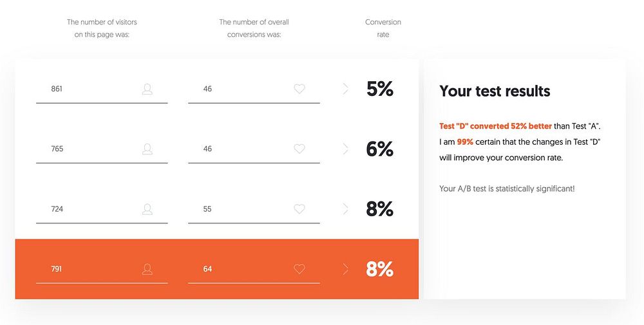Image resolution: width=644 pixels, height=325 pixels.
Task: Click the person icon in the 724 visitors row
Action: click(147, 209)
